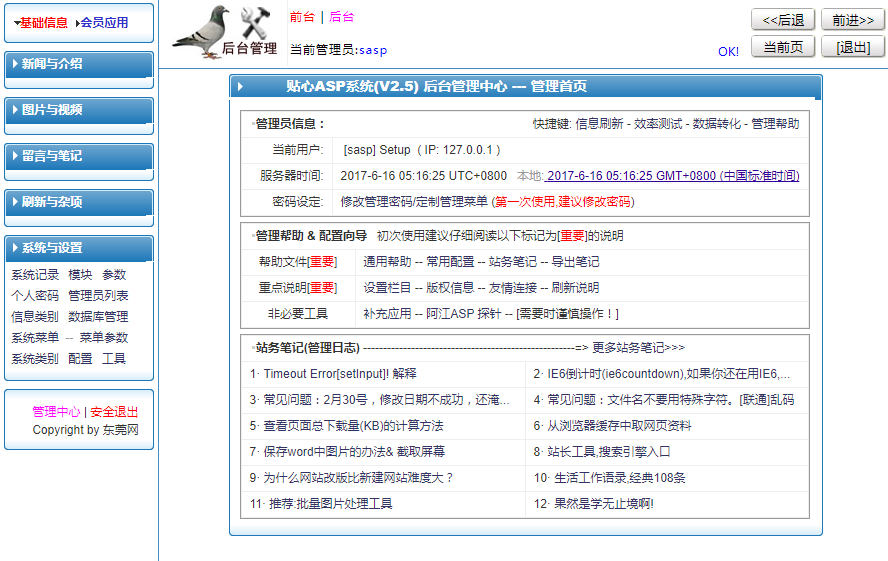The height and width of the screenshot is (561, 888).
Task: Click the 当前页 button
Action: pyautogui.click(x=783, y=47)
